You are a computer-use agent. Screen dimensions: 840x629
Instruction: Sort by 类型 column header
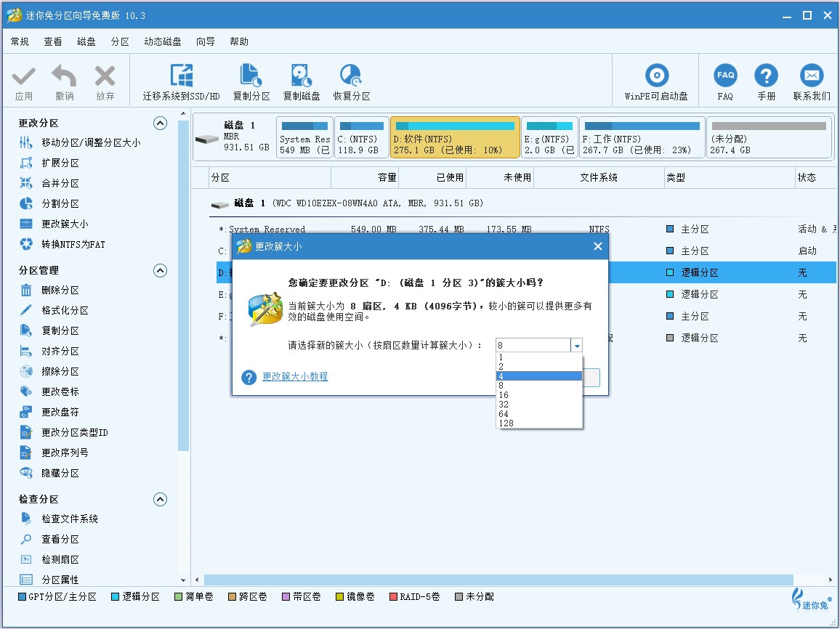click(729, 177)
